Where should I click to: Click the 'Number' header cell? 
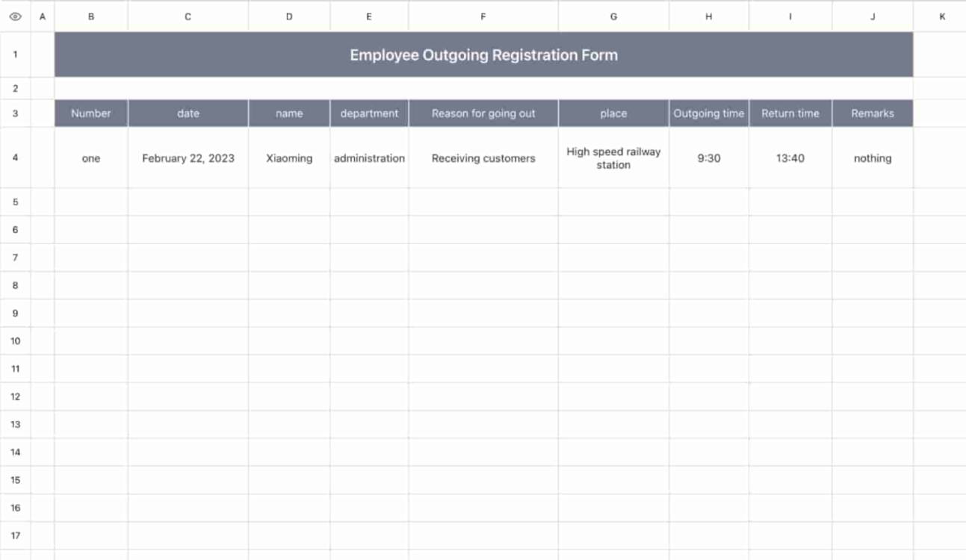click(x=91, y=113)
